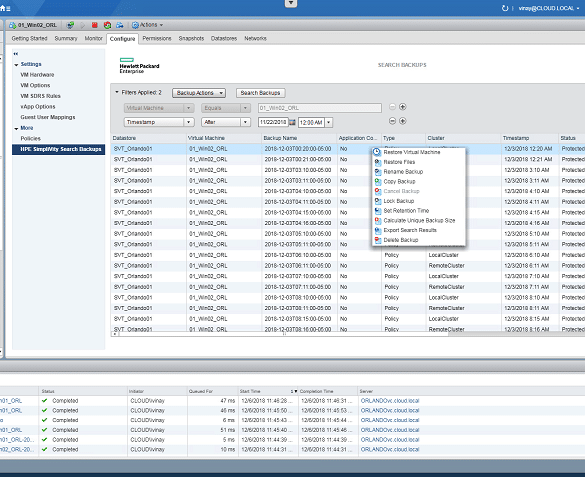The width and height of the screenshot is (585, 477).
Task: Click the migrate VM toolbar icon
Action: pos(120,25)
